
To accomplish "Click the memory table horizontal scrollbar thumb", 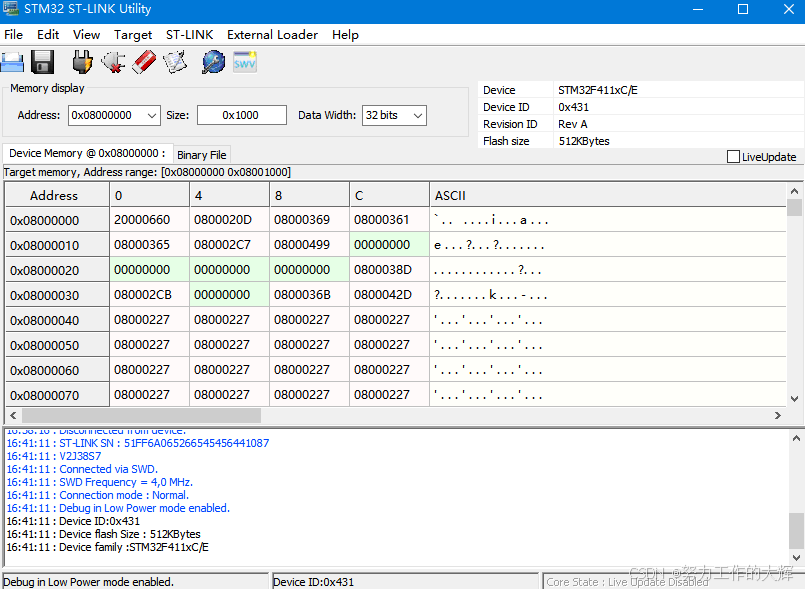I will [141, 415].
